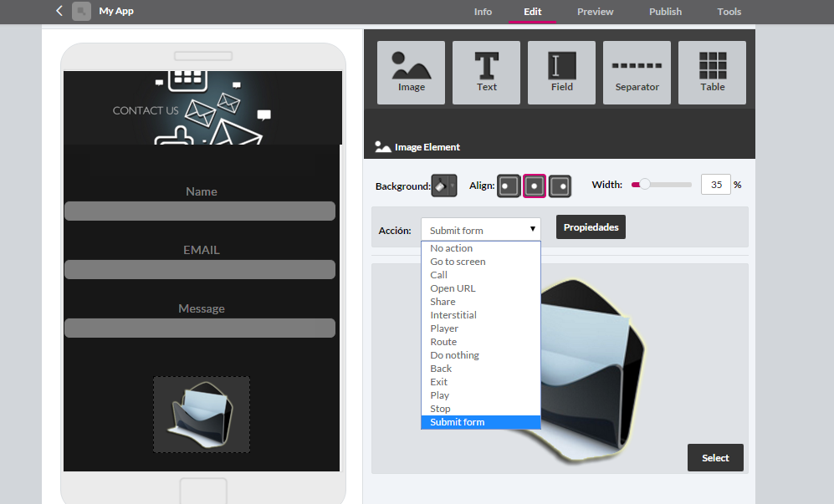Collapse the Acción dropdown showing Submit form
The image size is (834, 504).
(481, 230)
